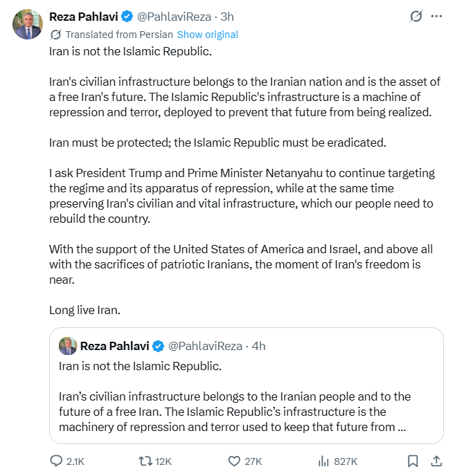
Task: Open Reza Pahlavi's profile picture
Action: [x=28, y=24]
